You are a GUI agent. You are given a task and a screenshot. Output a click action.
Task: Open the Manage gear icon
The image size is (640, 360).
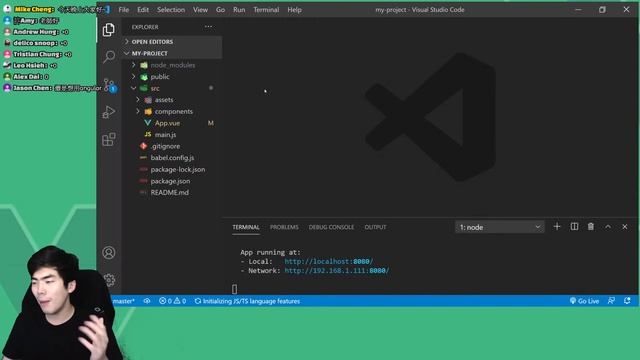[109, 280]
